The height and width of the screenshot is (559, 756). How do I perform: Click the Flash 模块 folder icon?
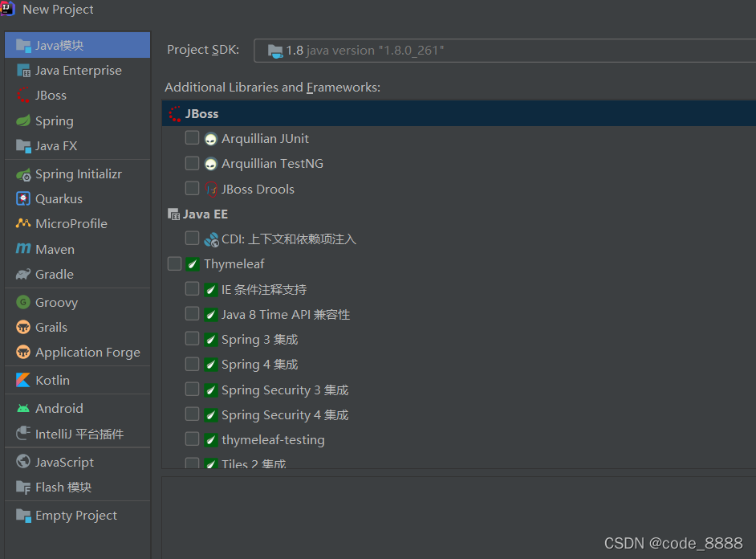[23, 488]
